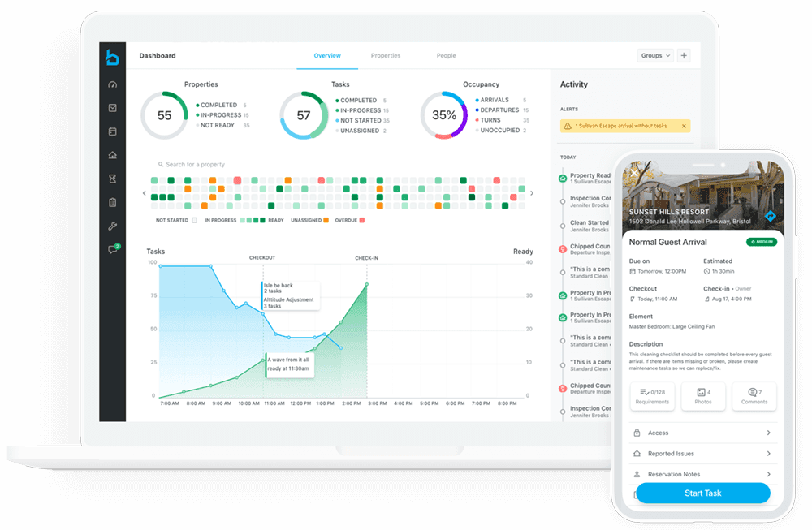
Task: Expand the Reported Issues row
Action: 700,454
